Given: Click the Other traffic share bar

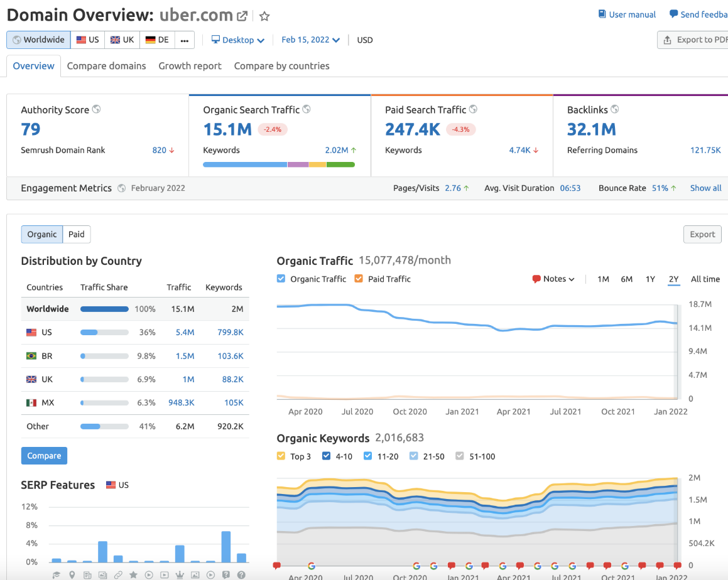Looking at the screenshot, I should [104, 426].
